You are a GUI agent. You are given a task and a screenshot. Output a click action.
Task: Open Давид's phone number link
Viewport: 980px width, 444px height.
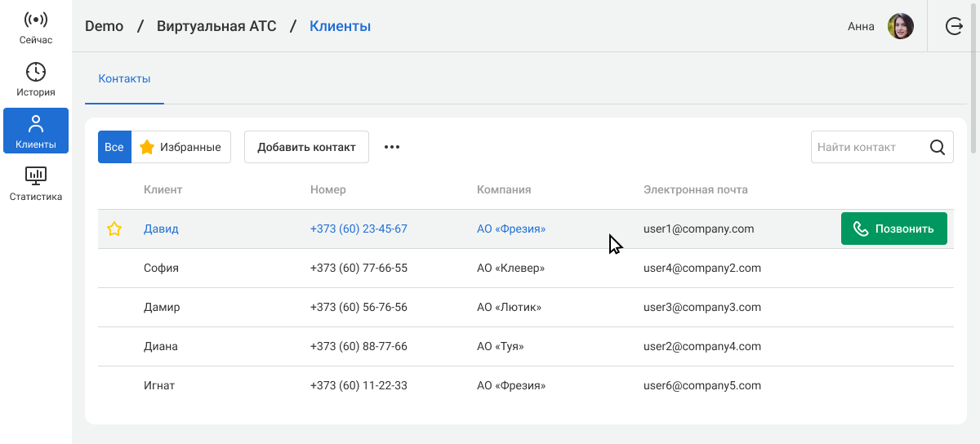[359, 229]
